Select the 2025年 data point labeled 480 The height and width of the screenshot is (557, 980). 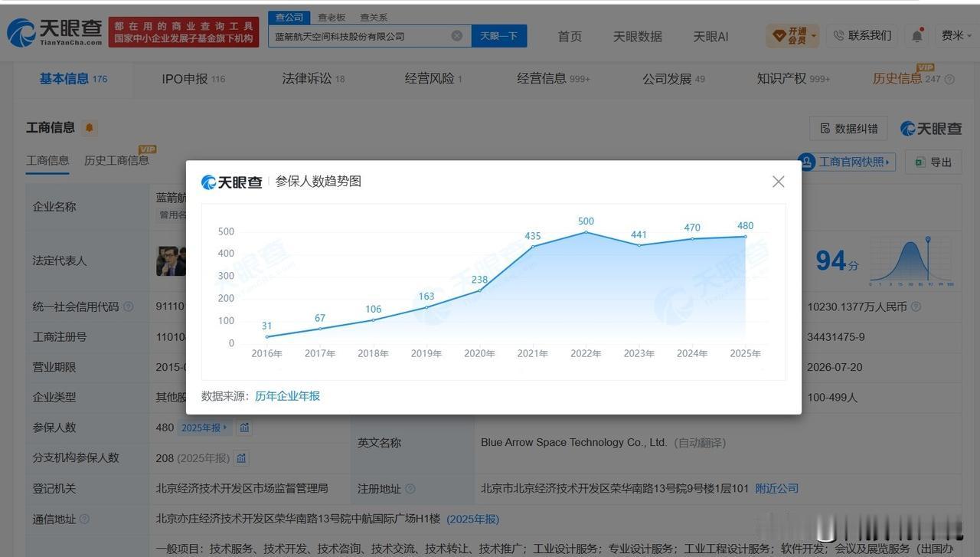point(746,236)
